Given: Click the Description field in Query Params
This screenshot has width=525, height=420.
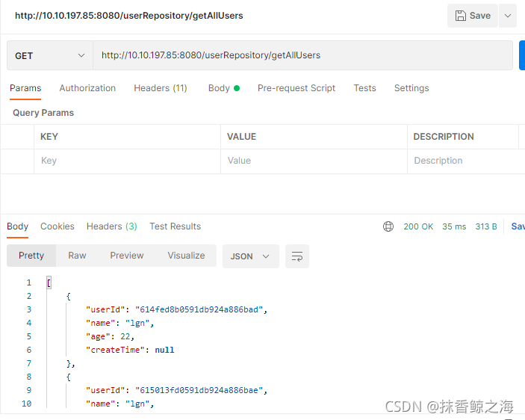Looking at the screenshot, I should coord(463,161).
